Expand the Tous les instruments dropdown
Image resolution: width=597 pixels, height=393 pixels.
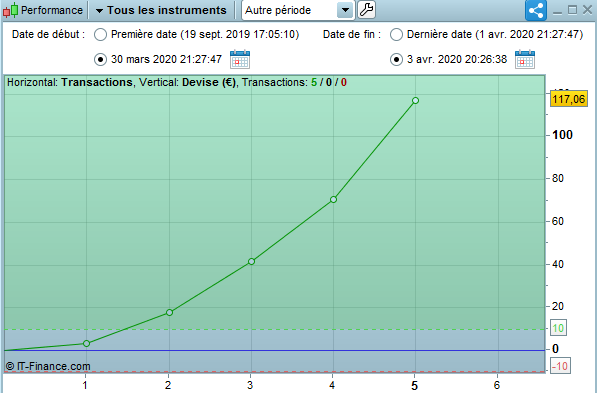161,10
